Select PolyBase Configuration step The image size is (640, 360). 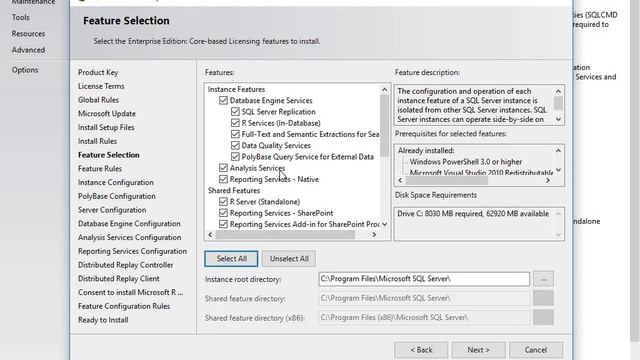coord(117,196)
